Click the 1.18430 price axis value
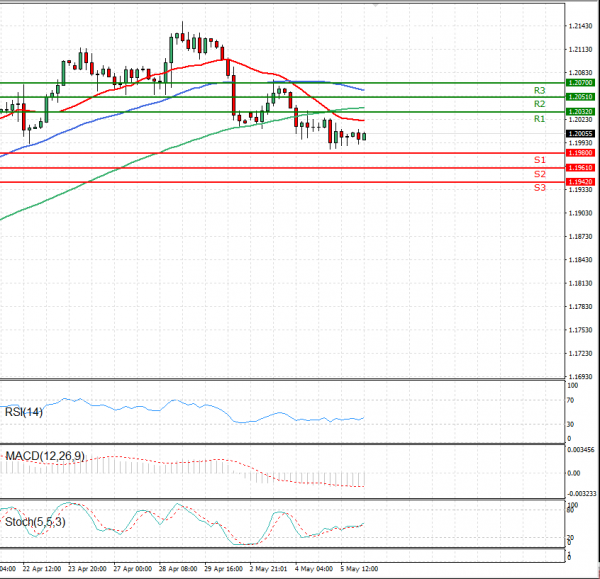The image size is (600, 579). pyautogui.click(x=580, y=260)
